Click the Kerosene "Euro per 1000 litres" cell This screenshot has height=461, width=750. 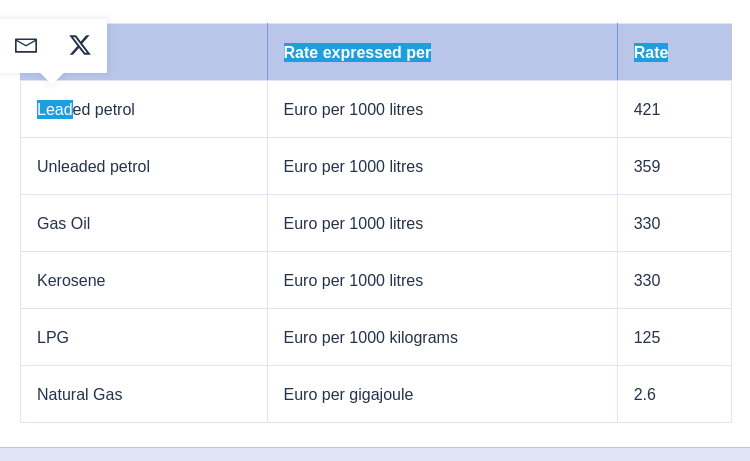point(353,280)
